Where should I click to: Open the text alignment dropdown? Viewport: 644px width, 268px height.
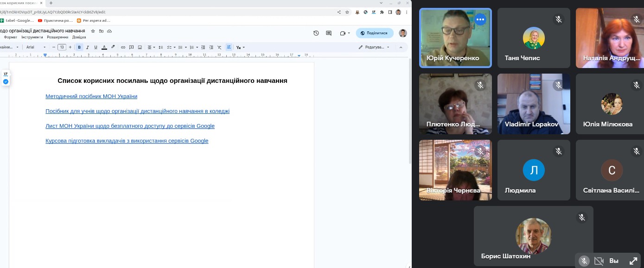point(151,47)
